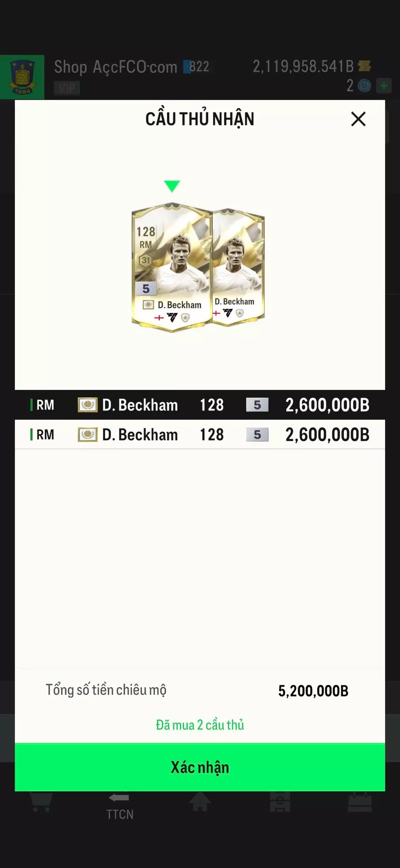Select the front D. Beckham 128 card
Viewport: 400px width, 868px height.
pyautogui.click(x=172, y=268)
